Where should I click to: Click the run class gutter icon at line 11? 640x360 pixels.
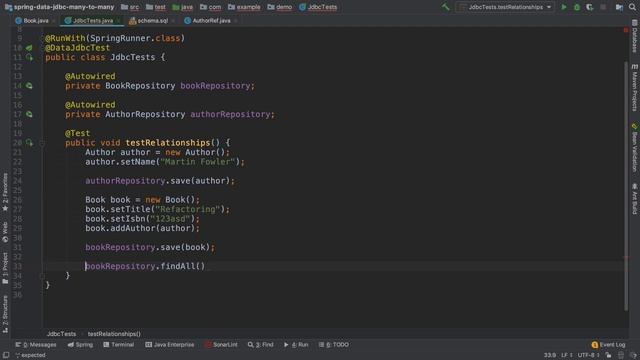tap(29, 58)
